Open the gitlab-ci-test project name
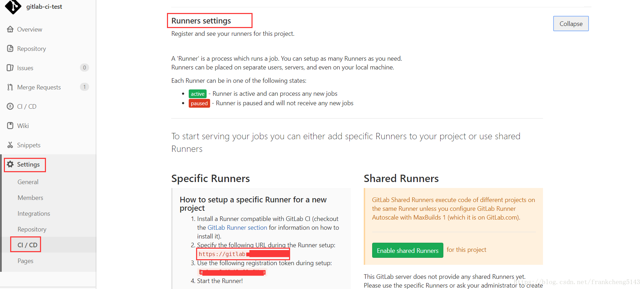 pyautogui.click(x=44, y=7)
